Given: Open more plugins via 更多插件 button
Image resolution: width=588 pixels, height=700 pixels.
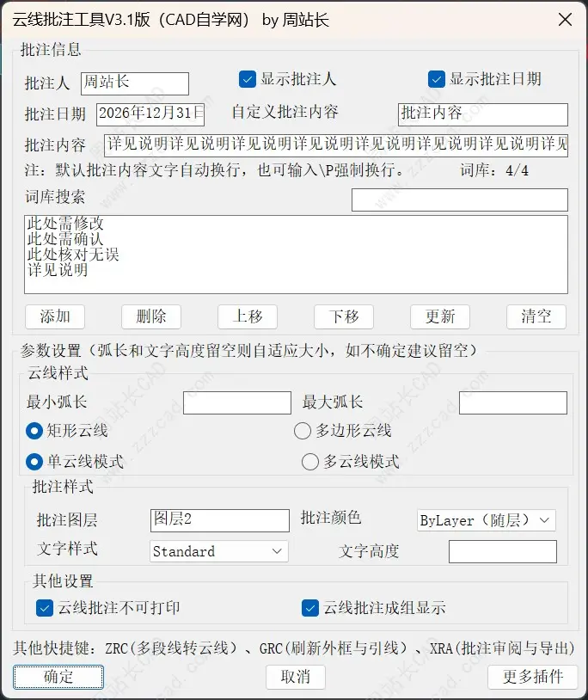Looking at the screenshot, I should coord(533,677).
